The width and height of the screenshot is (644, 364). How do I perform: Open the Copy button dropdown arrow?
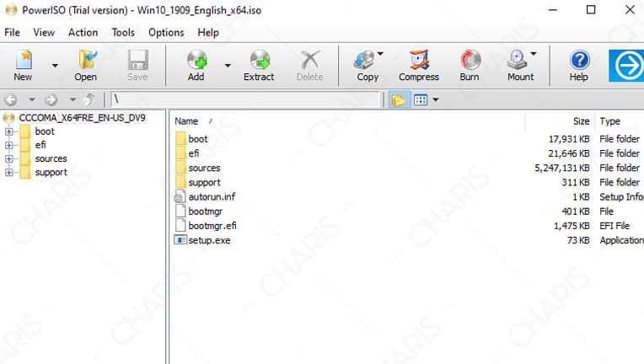[x=380, y=54]
